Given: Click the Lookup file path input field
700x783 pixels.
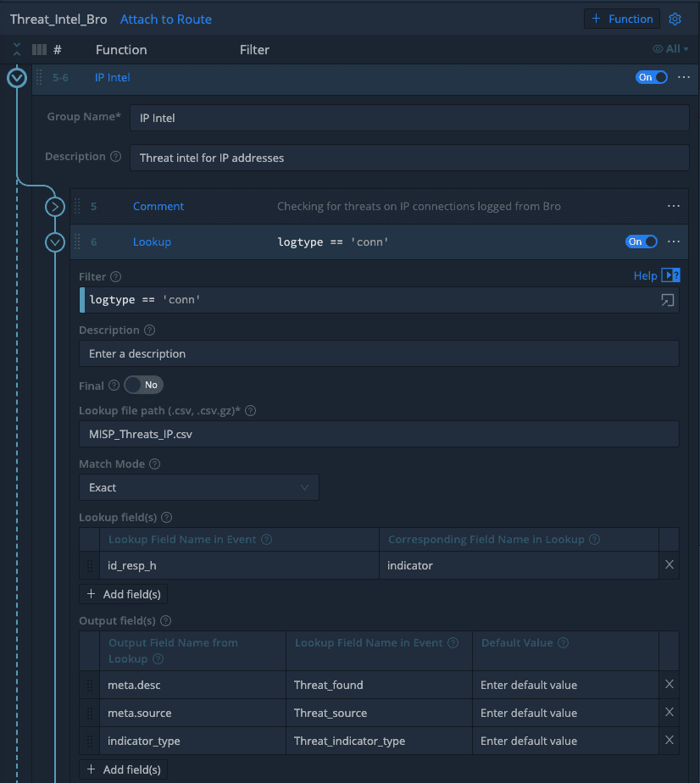Looking at the screenshot, I should (x=378, y=434).
